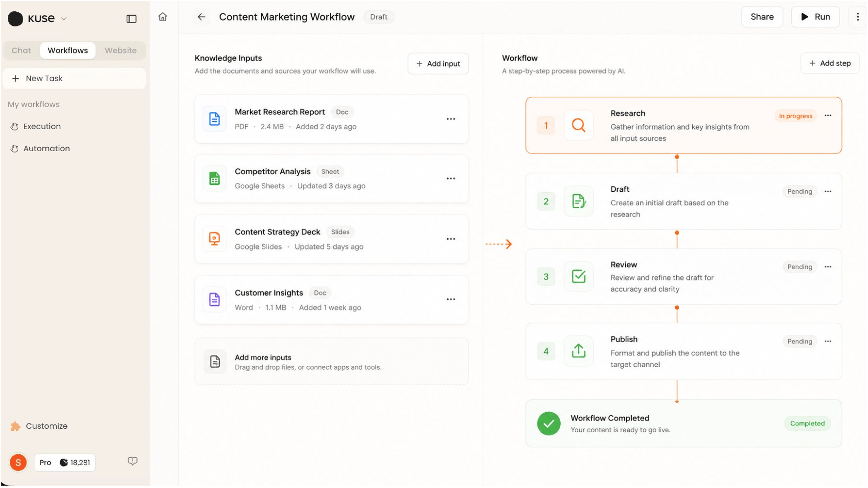Click the Customer Insights Word doc icon

214,300
